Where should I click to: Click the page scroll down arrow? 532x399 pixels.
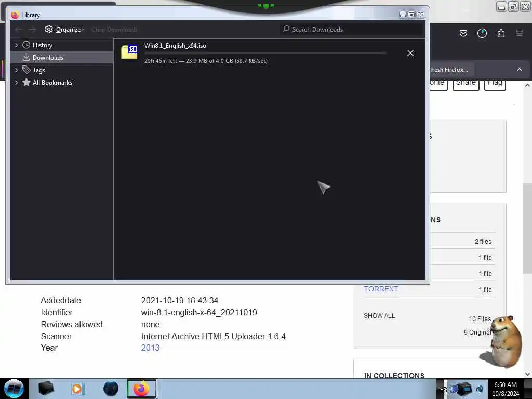pyautogui.click(x=527, y=374)
